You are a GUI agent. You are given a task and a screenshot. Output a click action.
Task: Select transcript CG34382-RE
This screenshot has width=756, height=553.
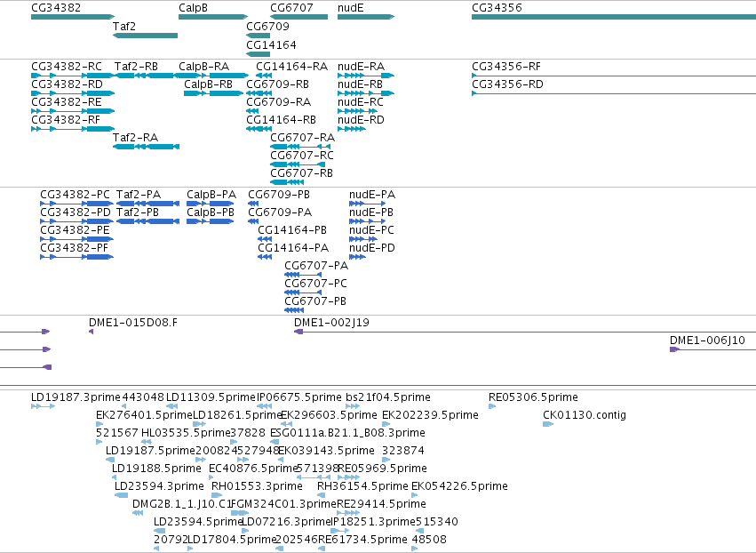(x=67, y=102)
